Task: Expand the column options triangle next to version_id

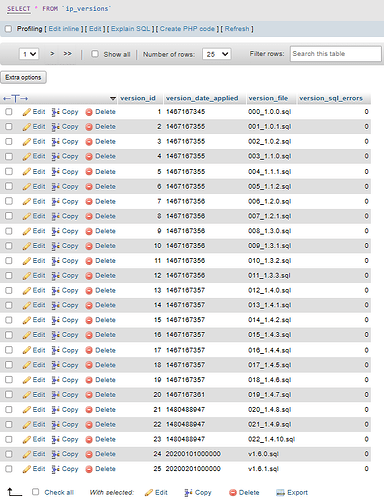Action: click(x=113, y=98)
